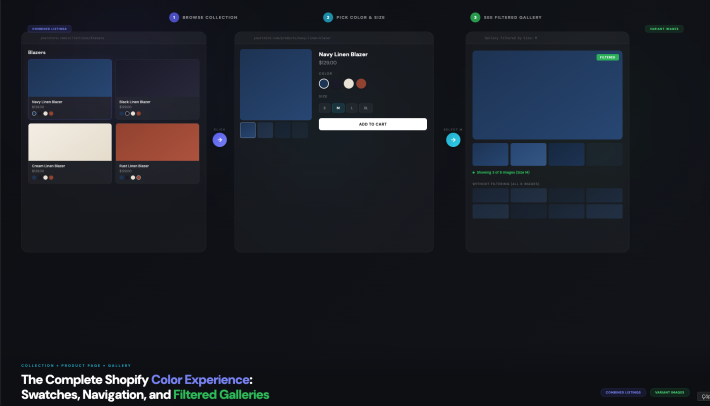The height and width of the screenshot is (406, 710).
Task: Click cream swatch on Navy Linen Blazer card
Action: click(45, 114)
